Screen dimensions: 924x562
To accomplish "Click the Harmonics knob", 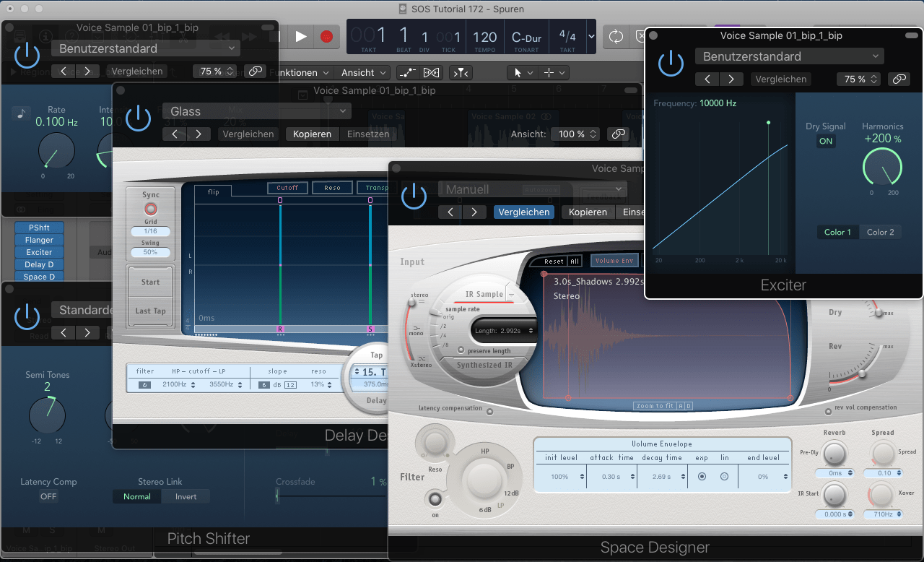I will [x=882, y=168].
